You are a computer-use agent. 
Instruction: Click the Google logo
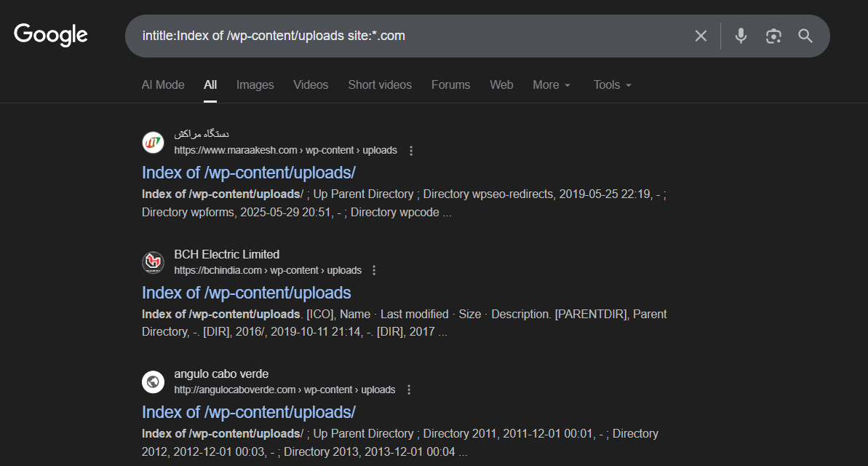click(51, 35)
